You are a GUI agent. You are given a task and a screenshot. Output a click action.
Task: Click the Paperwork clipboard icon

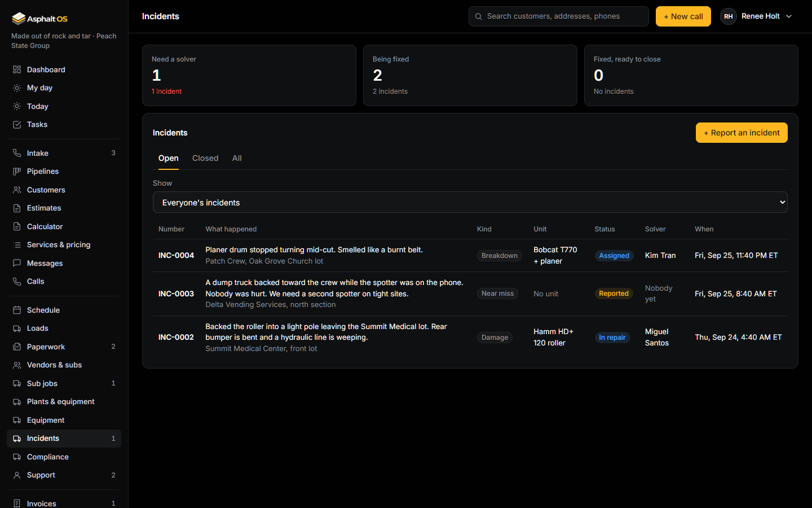pos(17,347)
